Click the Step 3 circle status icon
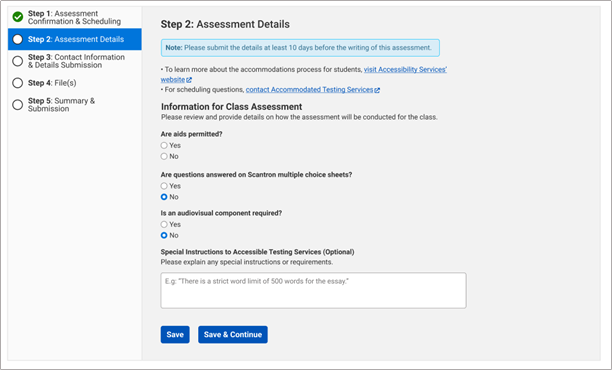The width and height of the screenshot is (612, 370). pos(18,61)
